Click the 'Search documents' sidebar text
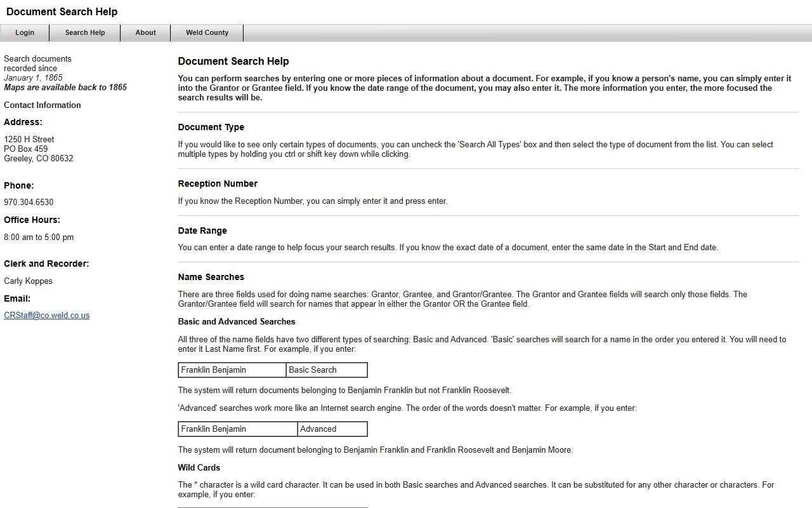The height and width of the screenshot is (508, 812). tap(37, 59)
